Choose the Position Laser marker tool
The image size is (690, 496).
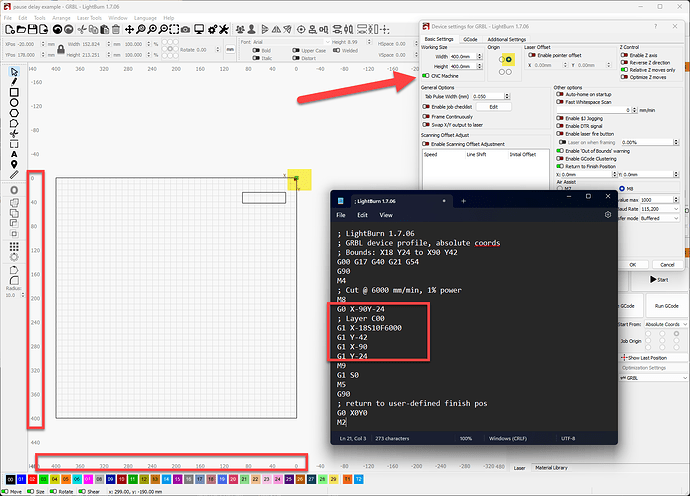(14, 164)
